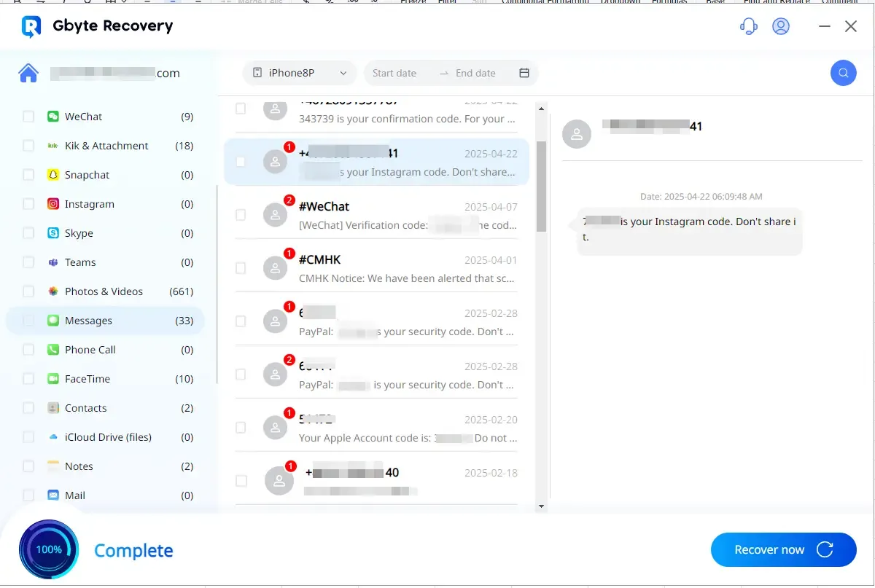Go to home via house icon
This screenshot has width=875, height=588.
[28, 73]
